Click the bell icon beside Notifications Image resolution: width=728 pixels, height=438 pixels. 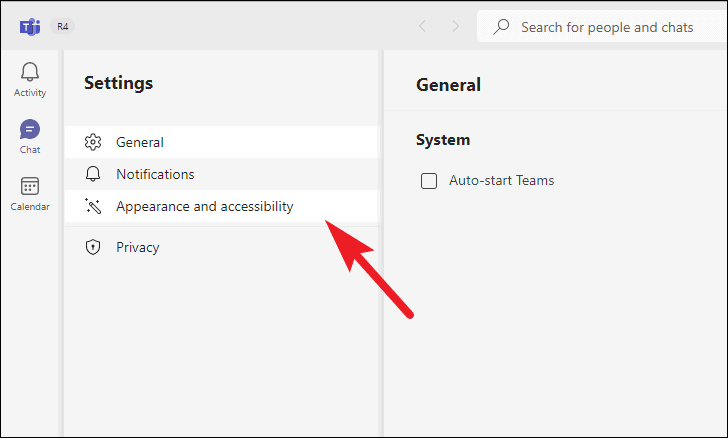(93, 174)
